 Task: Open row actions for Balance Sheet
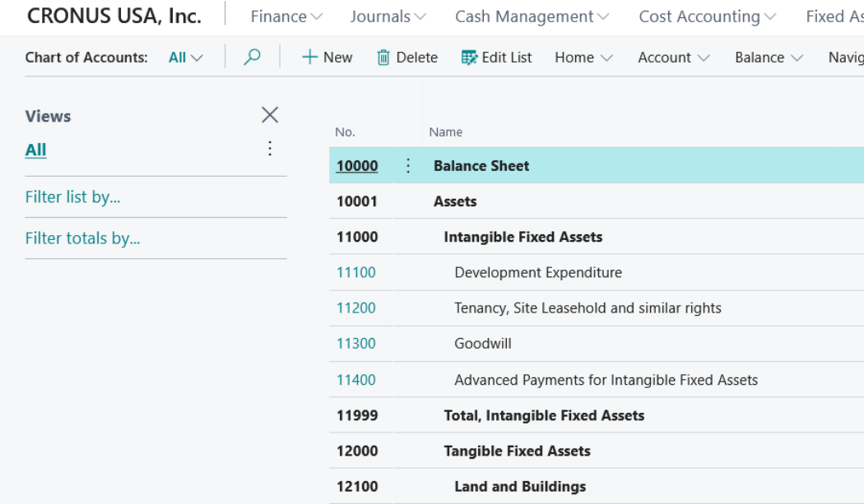tap(408, 166)
